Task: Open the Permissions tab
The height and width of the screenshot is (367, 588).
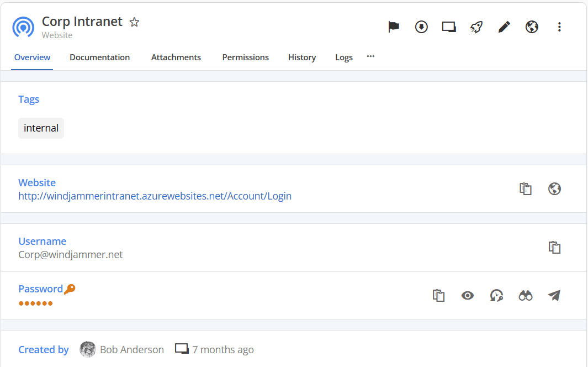Action: coord(245,57)
